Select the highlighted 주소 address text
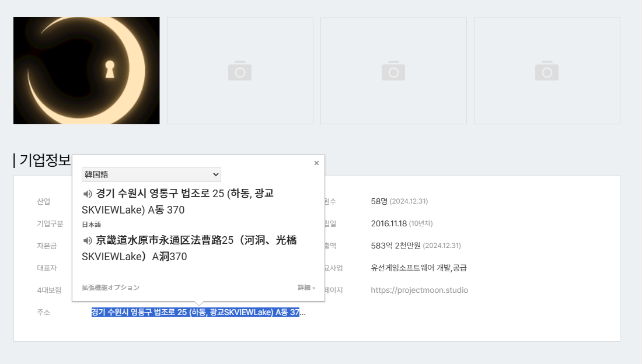 coord(196,312)
